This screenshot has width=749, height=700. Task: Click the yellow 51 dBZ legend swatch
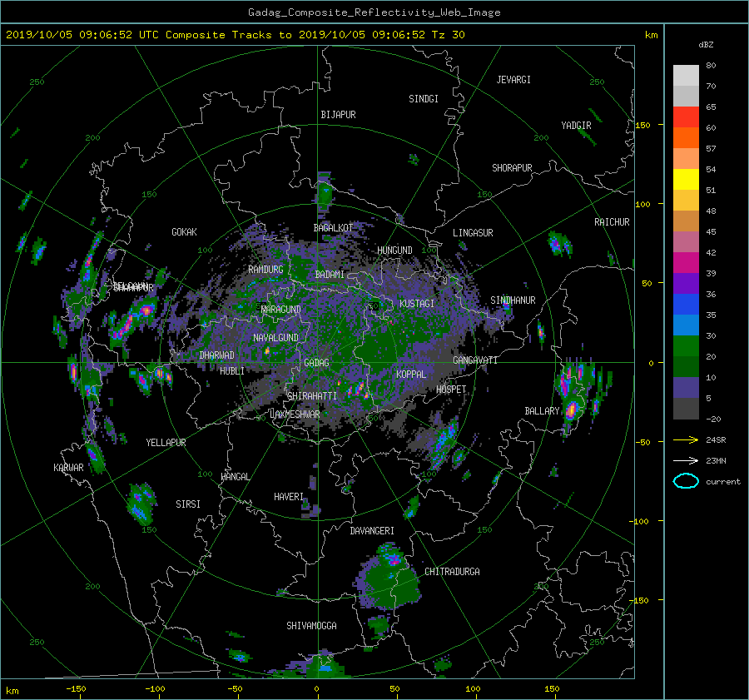(x=686, y=180)
